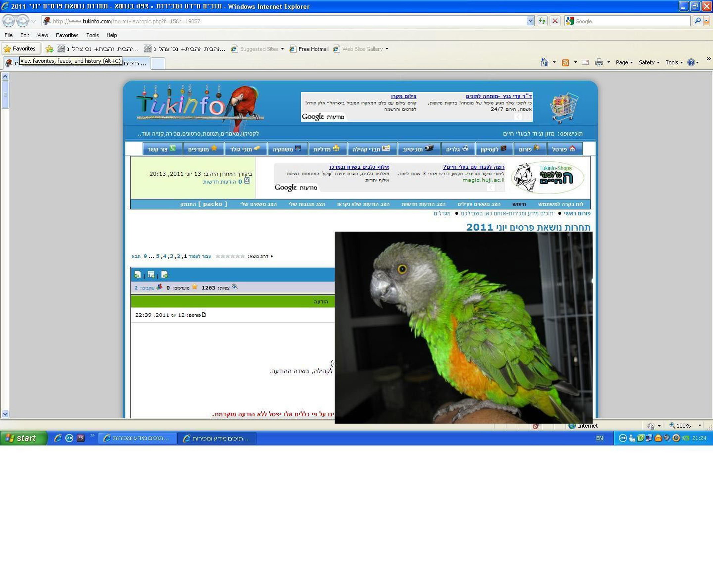Viewport: 713px width, 588px height.
Task: Click the browser Back arrow button
Action: pos(9,21)
